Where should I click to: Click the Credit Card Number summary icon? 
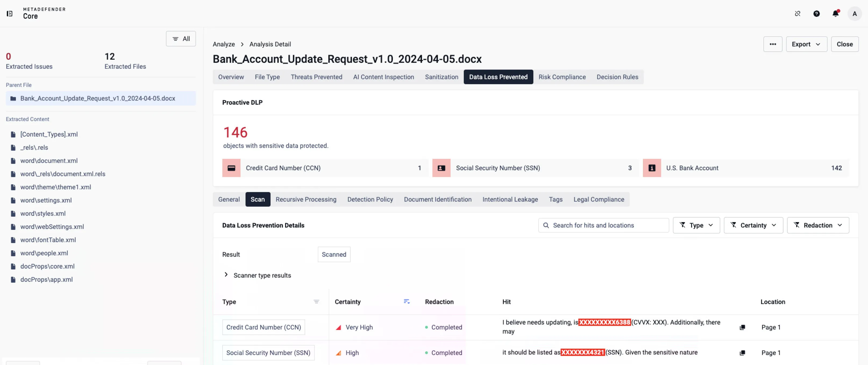point(232,168)
